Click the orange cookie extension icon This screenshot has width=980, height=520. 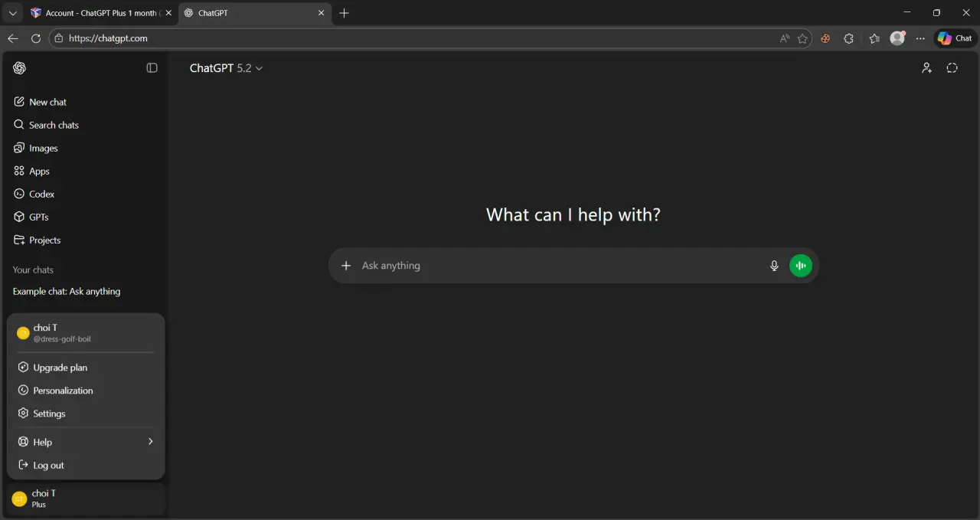pos(825,38)
